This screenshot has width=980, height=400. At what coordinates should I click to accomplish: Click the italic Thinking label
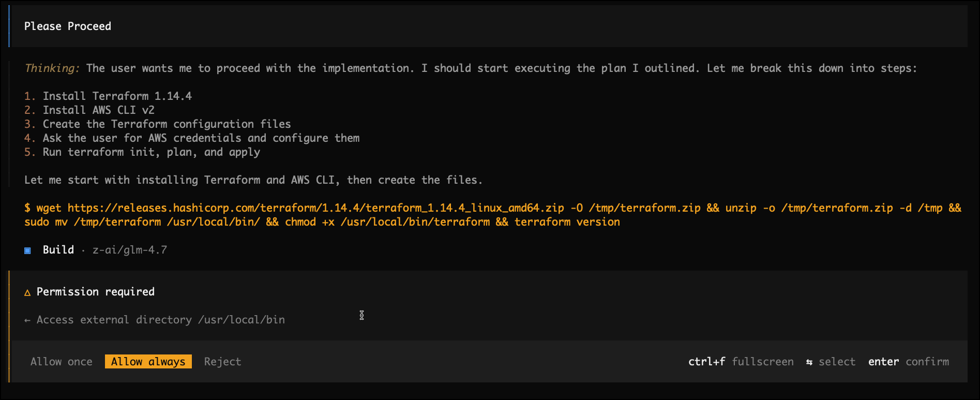pos(52,68)
